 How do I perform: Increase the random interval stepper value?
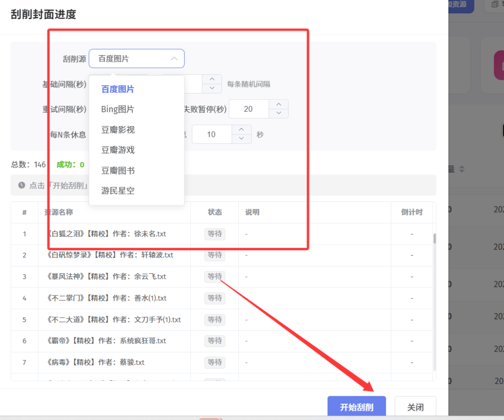pyautogui.click(x=212, y=79)
